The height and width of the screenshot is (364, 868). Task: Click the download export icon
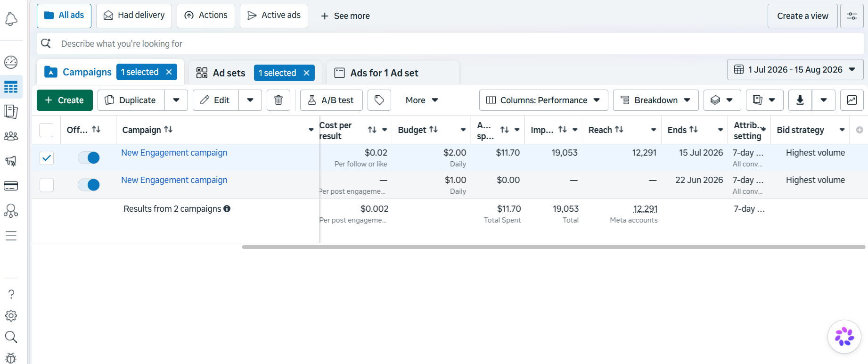pyautogui.click(x=800, y=100)
